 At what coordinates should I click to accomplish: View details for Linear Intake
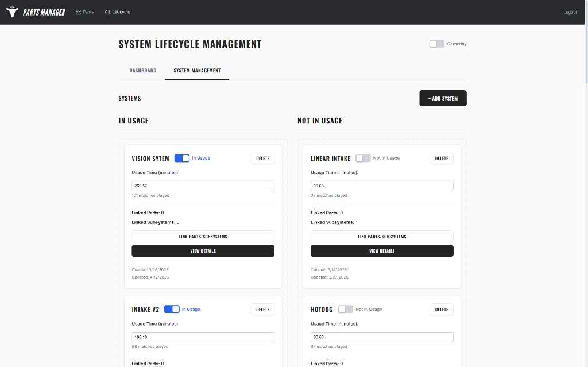(382, 250)
